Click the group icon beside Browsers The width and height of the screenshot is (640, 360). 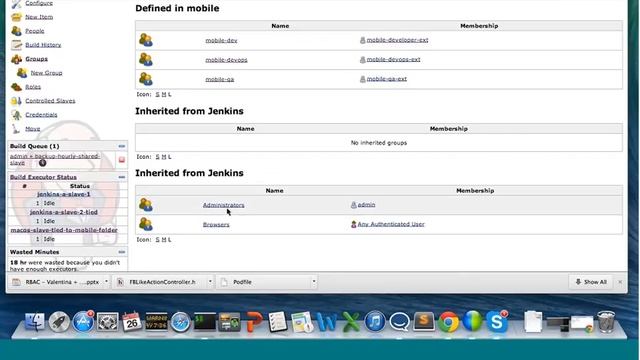[146, 224]
